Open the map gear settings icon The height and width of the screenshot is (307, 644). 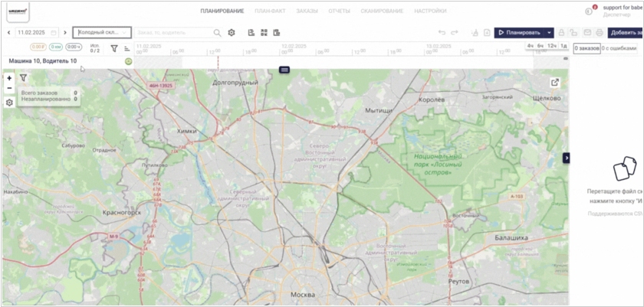[x=9, y=103]
